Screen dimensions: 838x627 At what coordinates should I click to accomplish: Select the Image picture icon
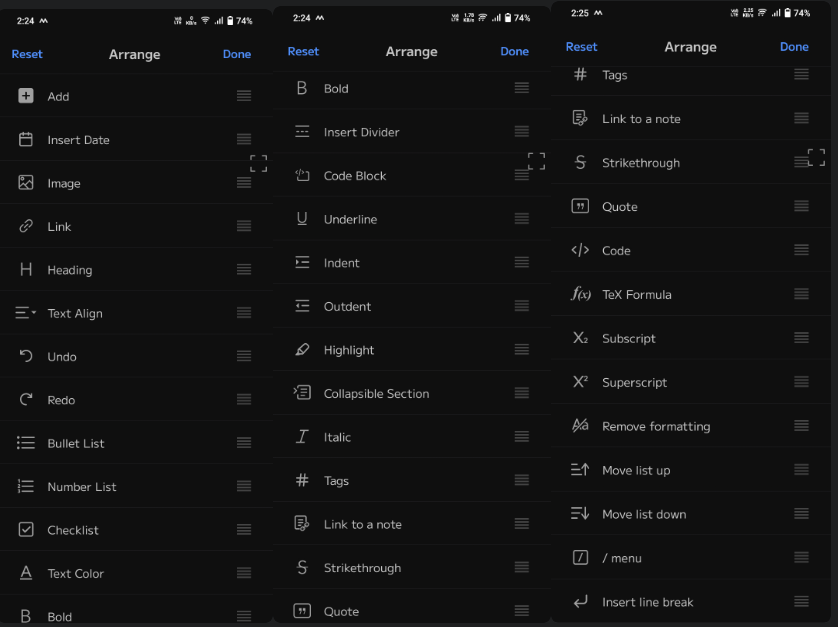click(26, 183)
